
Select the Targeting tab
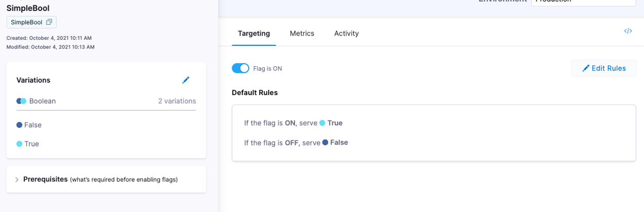pyautogui.click(x=254, y=33)
